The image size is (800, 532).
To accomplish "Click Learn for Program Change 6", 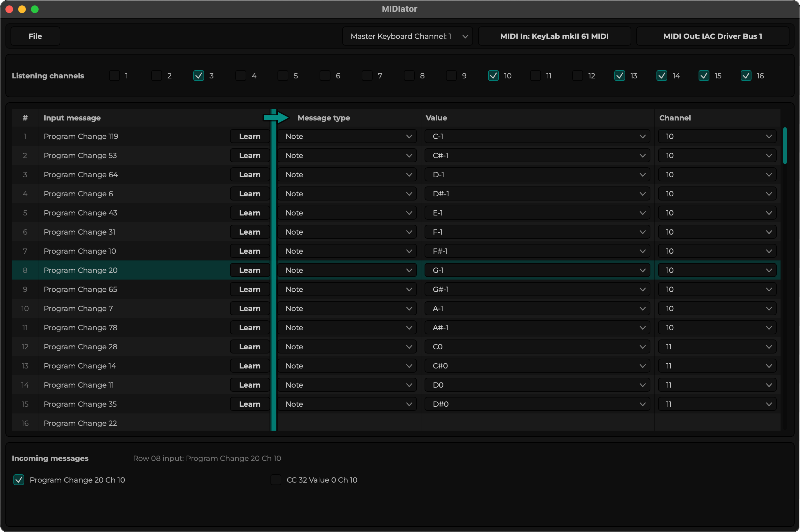I will tap(250, 194).
